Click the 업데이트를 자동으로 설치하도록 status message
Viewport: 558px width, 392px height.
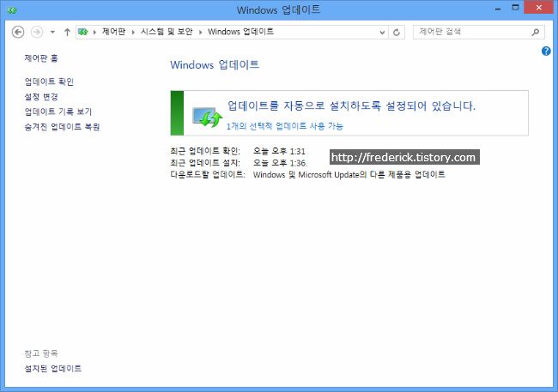coord(351,106)
